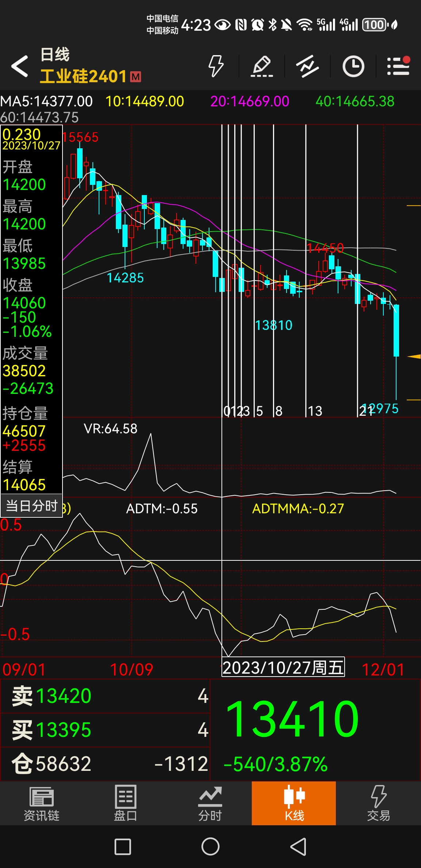Tap the 成交量 38502 value
421x868 pixels.
(24, 371)
